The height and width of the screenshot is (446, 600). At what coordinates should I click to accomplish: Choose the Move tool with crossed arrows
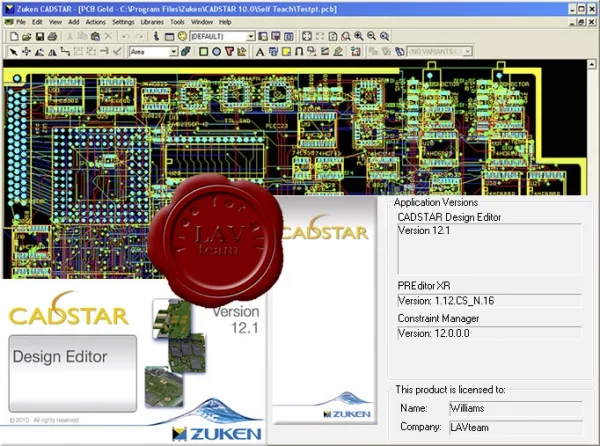[x=26, y=51]
